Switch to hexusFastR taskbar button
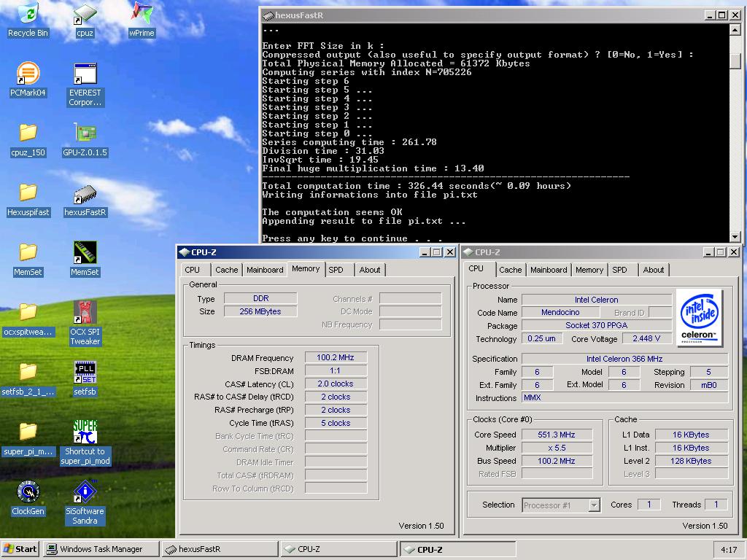747x560 pixels. point(220,550)
